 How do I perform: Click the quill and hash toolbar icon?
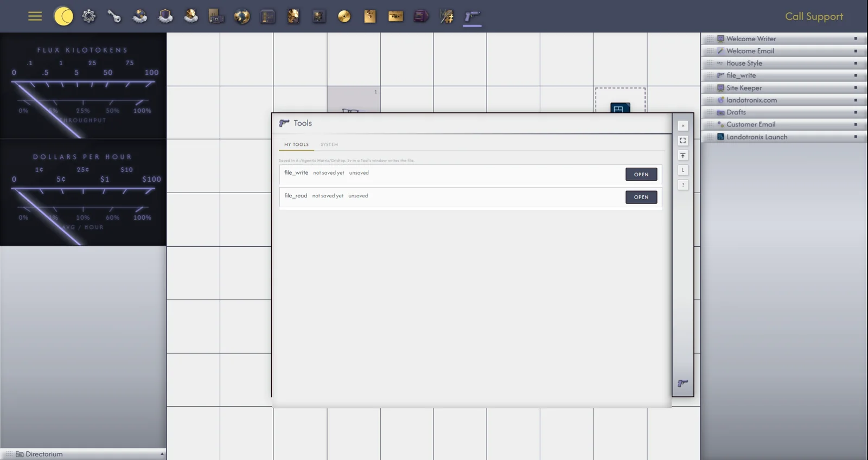[x=446, y=16]
